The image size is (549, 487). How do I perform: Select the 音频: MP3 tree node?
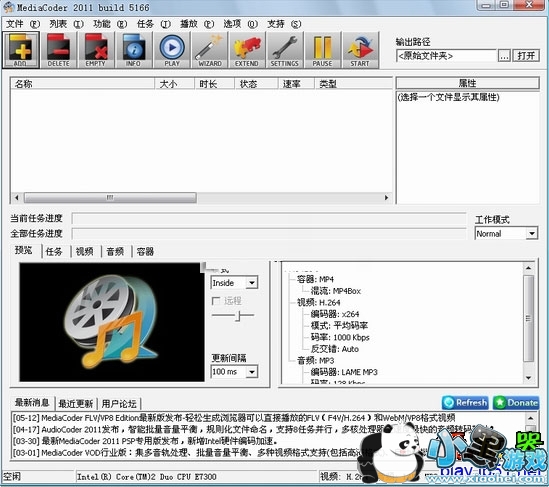click(x=315, y=361)
